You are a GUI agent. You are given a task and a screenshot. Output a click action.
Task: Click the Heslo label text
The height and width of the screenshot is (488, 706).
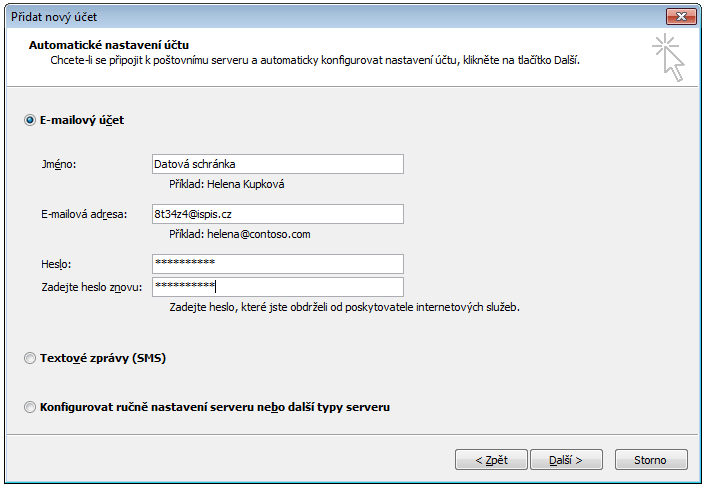click(56, 264)
